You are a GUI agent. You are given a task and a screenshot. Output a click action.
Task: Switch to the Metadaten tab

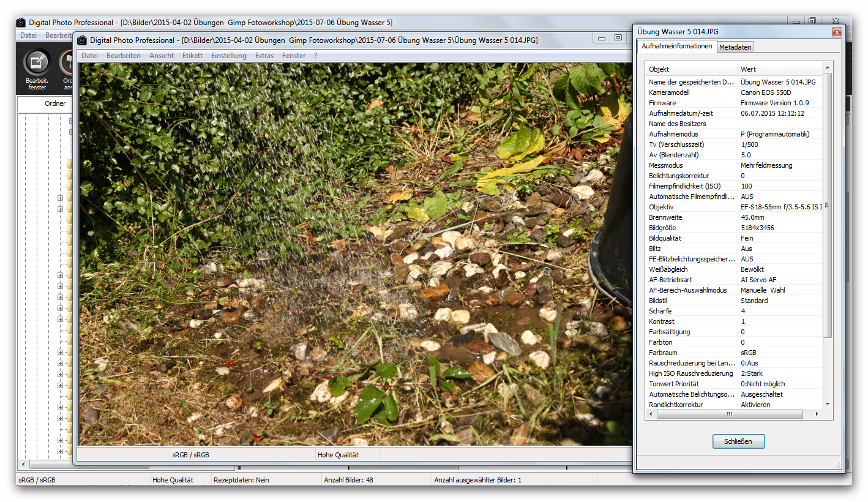[x=735, y=47]
